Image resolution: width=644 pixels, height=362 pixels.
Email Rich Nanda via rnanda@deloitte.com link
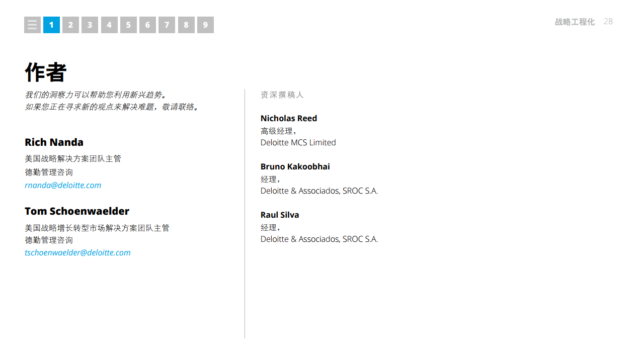(x=63, y=185)
